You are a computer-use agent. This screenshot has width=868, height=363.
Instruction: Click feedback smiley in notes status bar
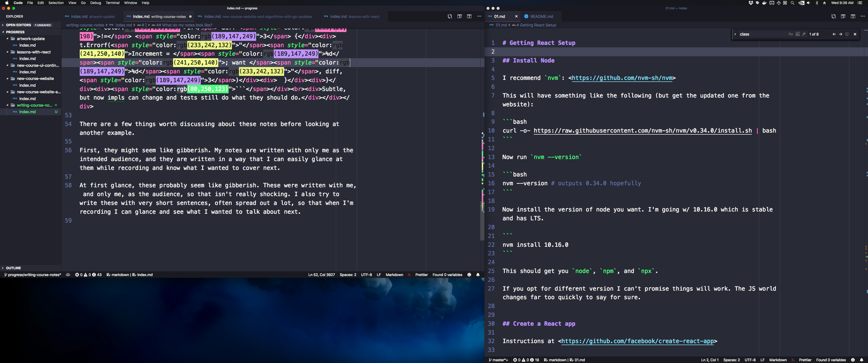(x=853, y=360)
